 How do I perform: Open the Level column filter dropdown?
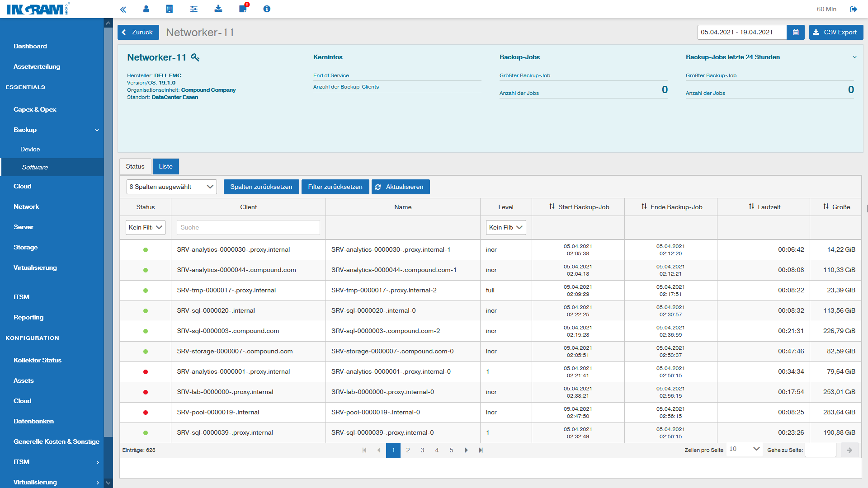tap(506, 228)
